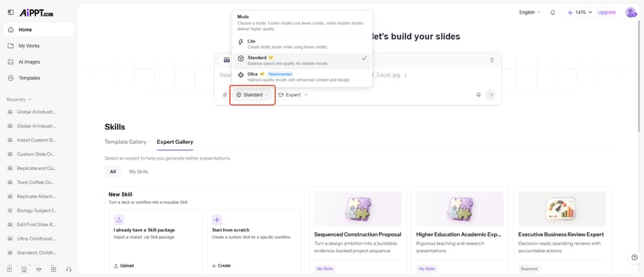Click the plus tile icon for scratch
This screenshot has width=644, height=277.
217,219
